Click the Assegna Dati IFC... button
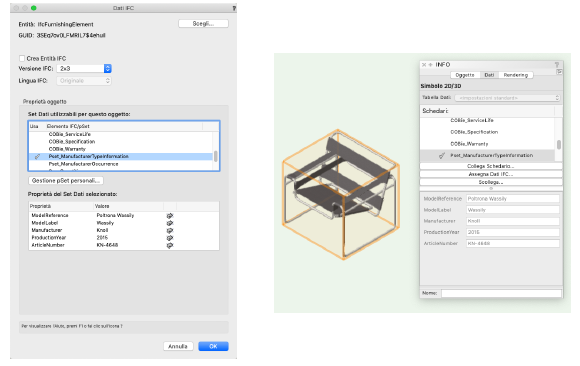The width and height of the screenshot is (580, 366). click(491, 174)
